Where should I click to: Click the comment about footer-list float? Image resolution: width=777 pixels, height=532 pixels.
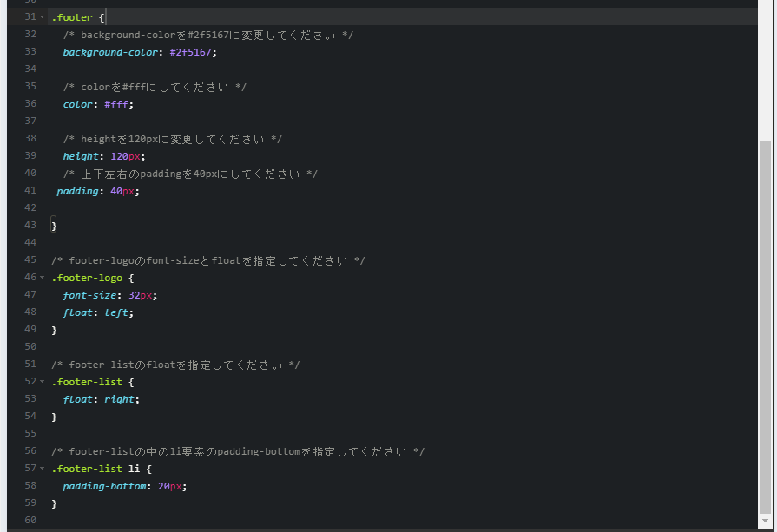(x=175, y=365)
